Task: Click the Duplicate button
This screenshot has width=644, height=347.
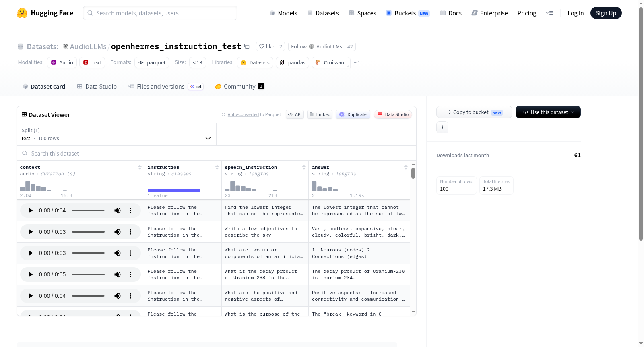Action: pos(353,114)
